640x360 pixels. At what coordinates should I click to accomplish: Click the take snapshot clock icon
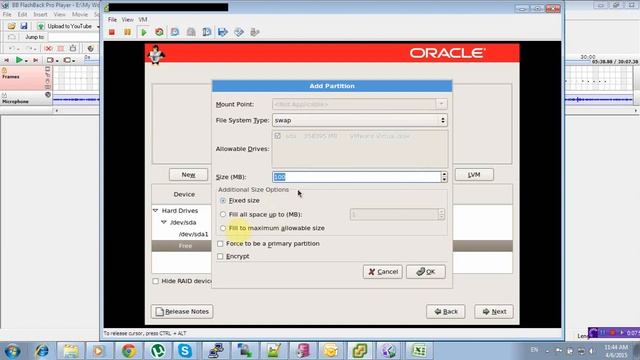175,32
